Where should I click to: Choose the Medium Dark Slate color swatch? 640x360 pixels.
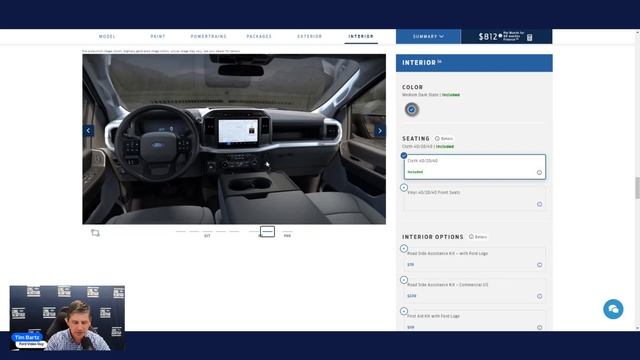[x=411, y=109]
